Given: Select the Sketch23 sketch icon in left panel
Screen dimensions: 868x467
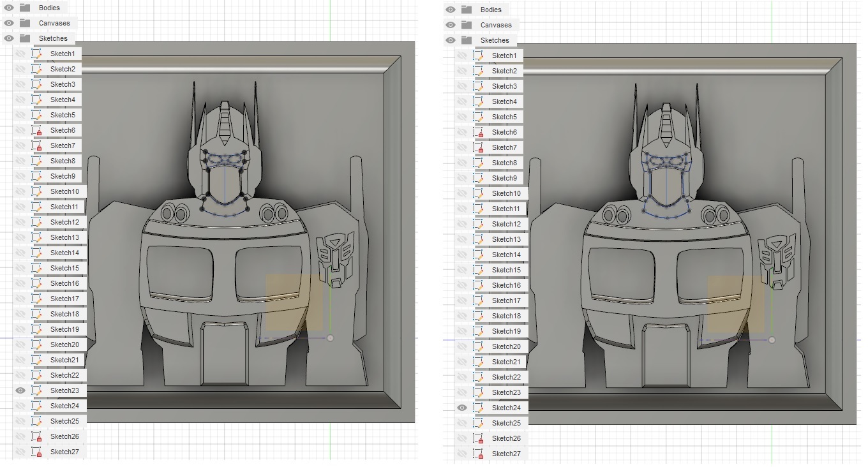Looking at the screenshot, I should pos(37,390).
